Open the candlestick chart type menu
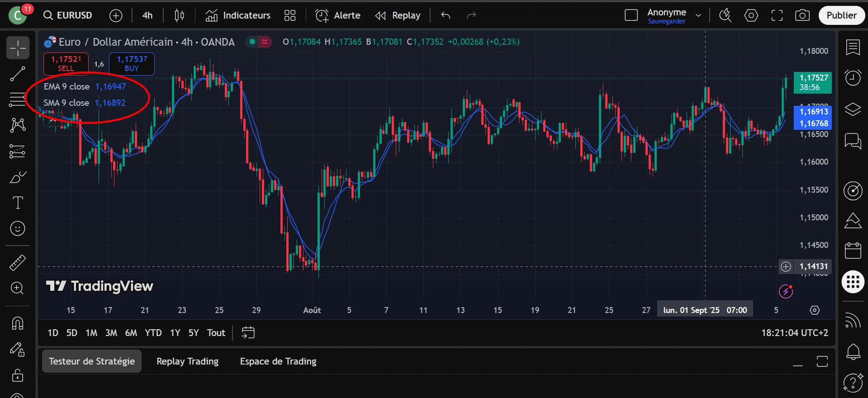 (180, 15)
